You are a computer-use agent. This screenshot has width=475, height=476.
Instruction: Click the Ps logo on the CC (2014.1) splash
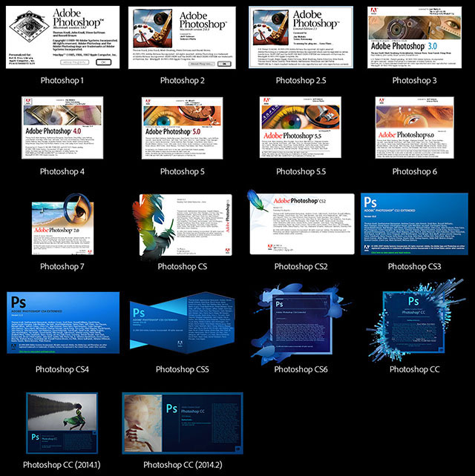pyautogui.click(x=35, y=437)
